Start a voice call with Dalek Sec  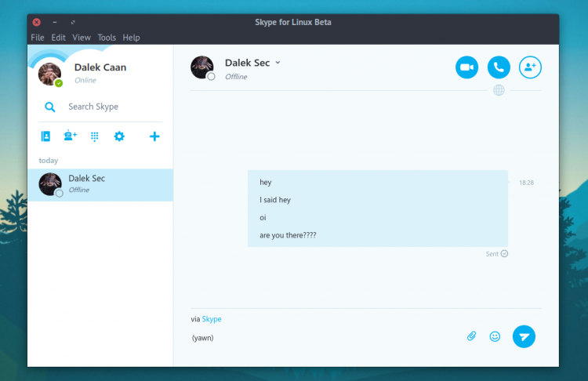click(x=499, y=67)
